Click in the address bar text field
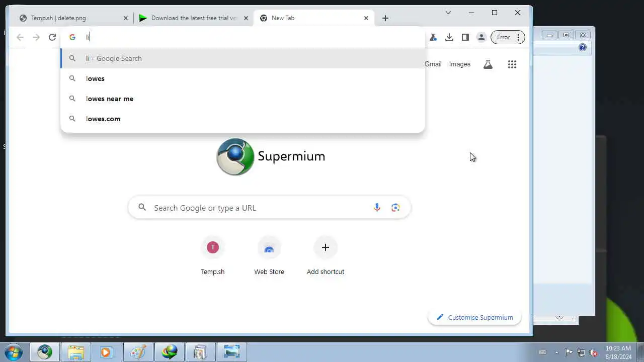This screenshot has height=362, width=644. coord(252,37)
